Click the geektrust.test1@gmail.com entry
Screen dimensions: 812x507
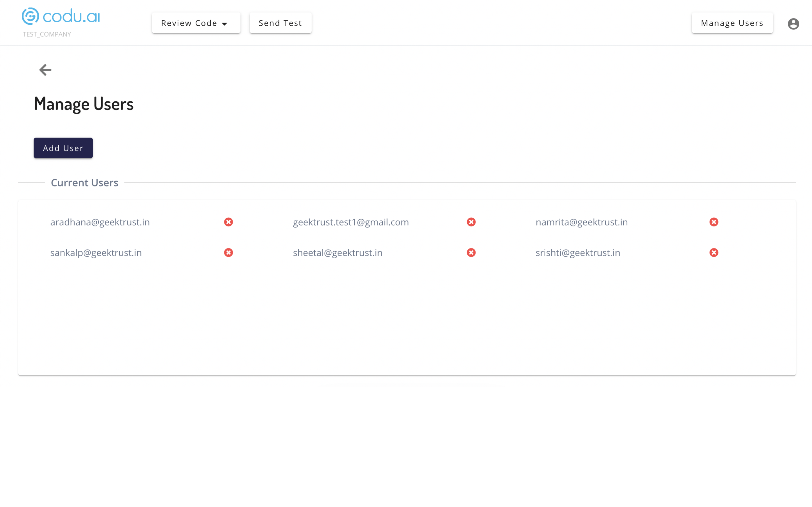point(351,222)
